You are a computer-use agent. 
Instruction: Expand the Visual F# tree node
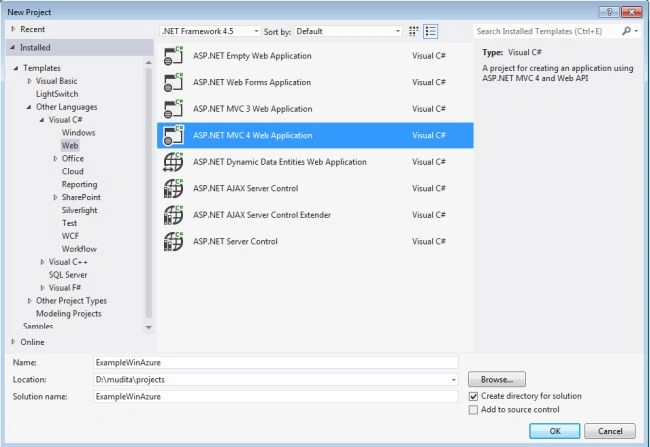pos(42,288)
